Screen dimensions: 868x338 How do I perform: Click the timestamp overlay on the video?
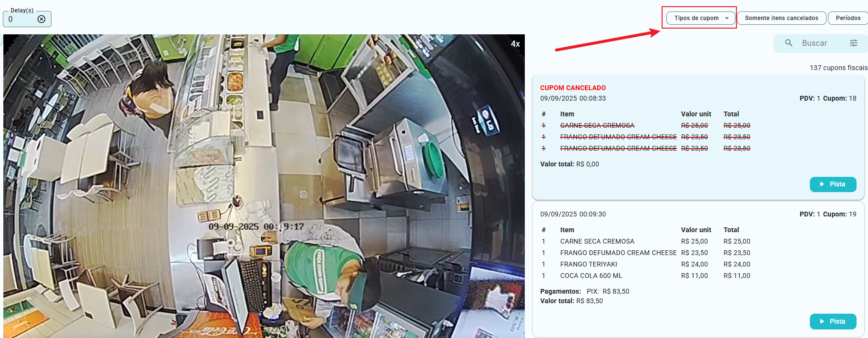(256, 226)
